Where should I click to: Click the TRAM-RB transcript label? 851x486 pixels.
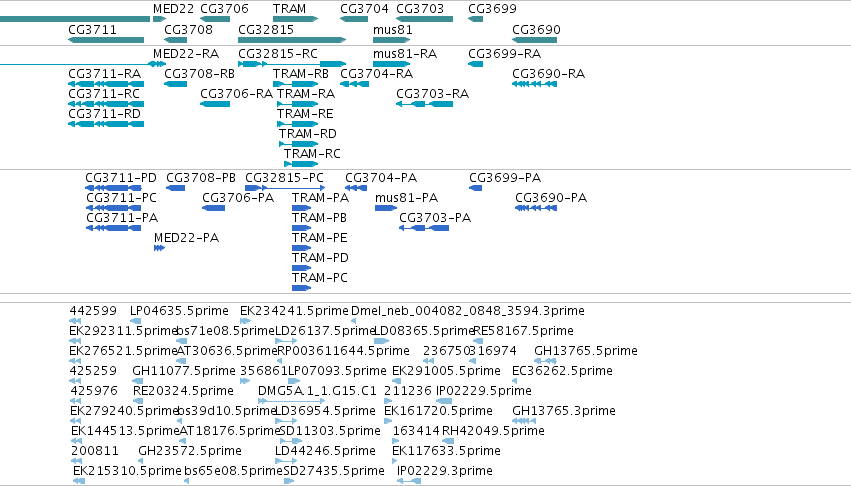(301, 73)
